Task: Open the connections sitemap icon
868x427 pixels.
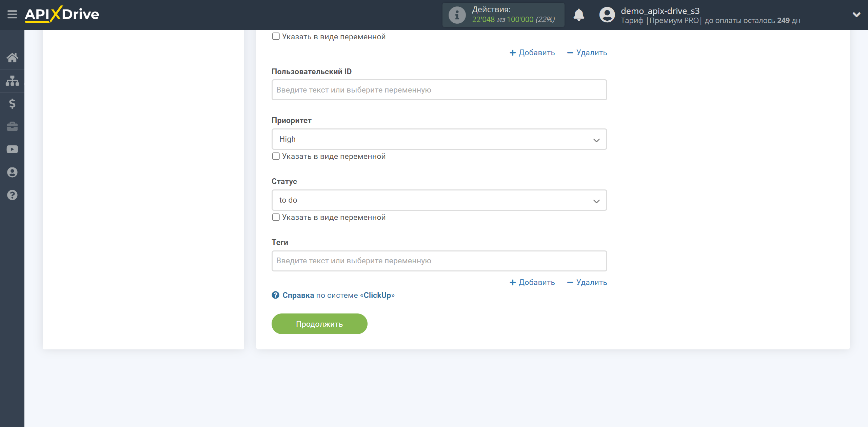Action: tap(12, 81)
